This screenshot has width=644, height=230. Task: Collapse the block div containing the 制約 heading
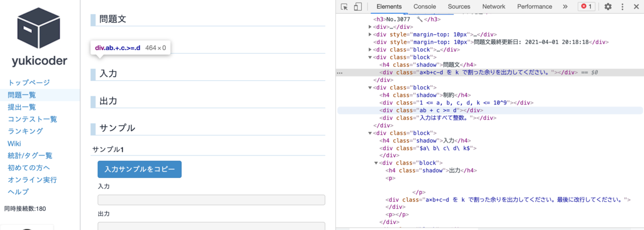pyautogui.click(x=370, y=87)
